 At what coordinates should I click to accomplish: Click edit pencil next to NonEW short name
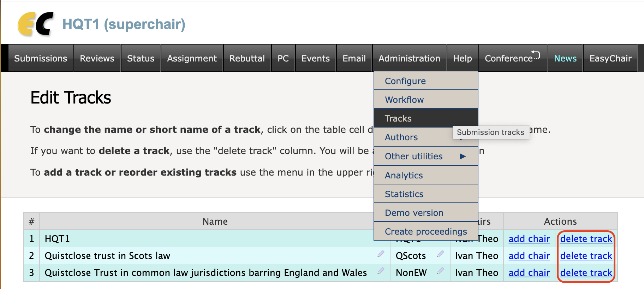click(440, 271)
